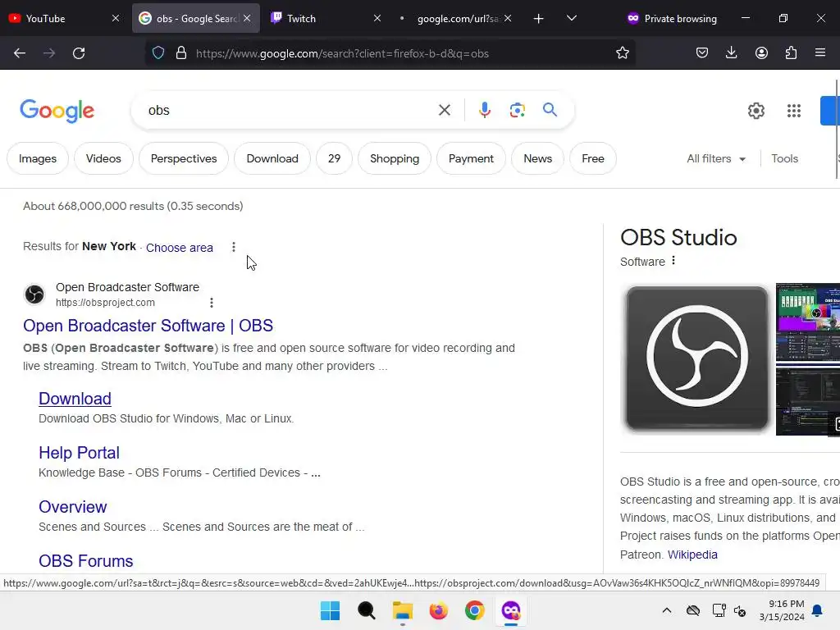Click the Google logo

(x=57, y=111)
